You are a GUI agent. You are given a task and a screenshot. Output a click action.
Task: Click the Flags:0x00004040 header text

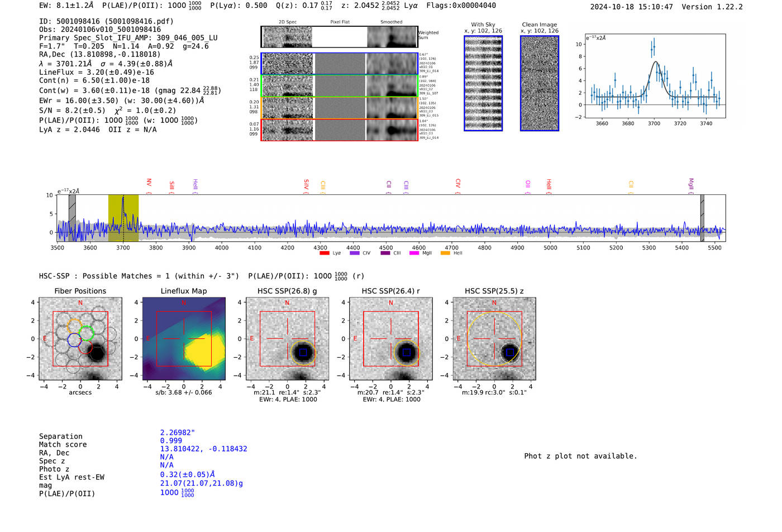(461, 6)
